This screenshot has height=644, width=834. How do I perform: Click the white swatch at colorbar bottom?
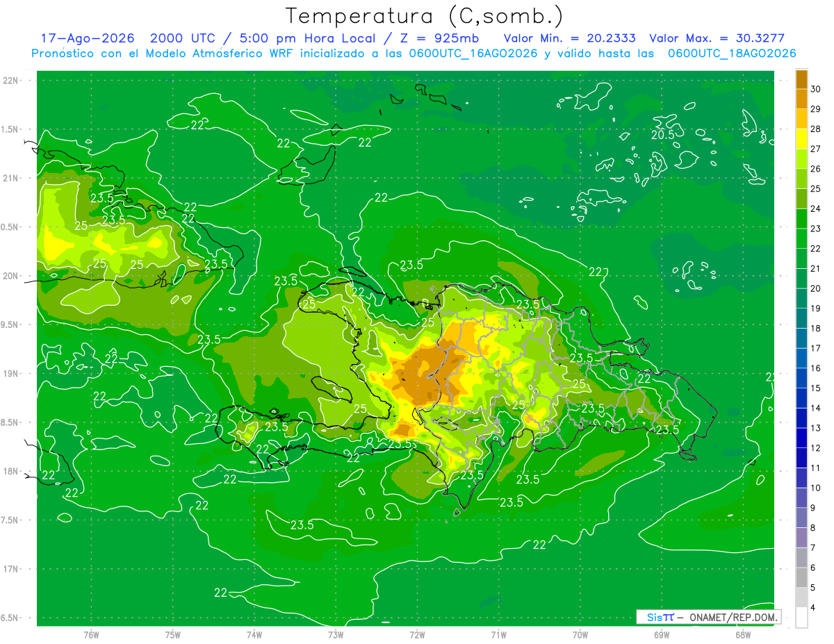point(801,618)
